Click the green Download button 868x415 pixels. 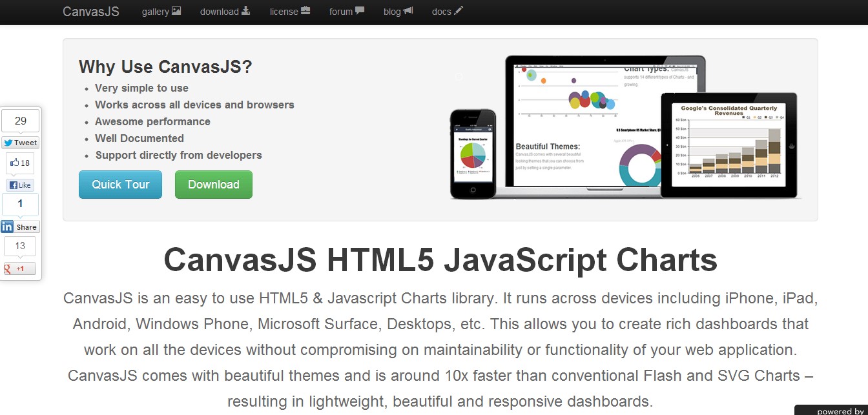[x=213, y=185]
